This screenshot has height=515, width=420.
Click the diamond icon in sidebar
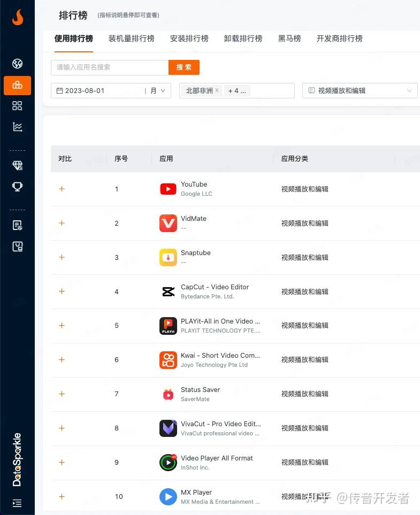pos(18,166)
